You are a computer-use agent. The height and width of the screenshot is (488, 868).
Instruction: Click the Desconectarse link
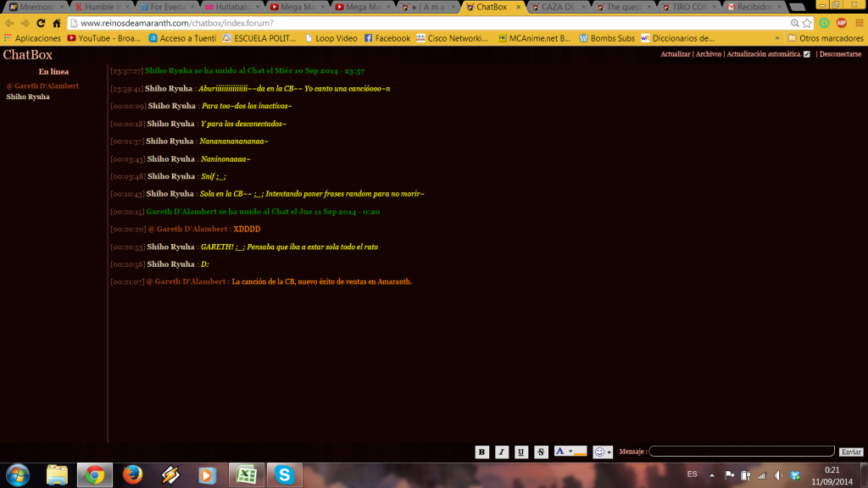click(840, 54)
